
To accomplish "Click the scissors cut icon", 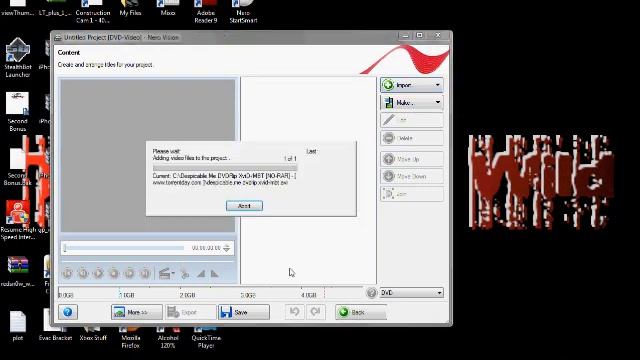I will tap(185, 274).
